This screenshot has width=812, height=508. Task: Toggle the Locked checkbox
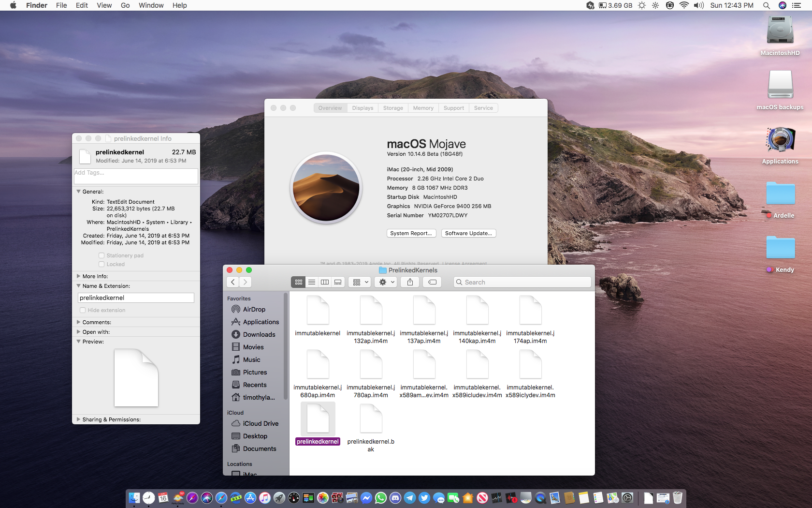(101, 264)
